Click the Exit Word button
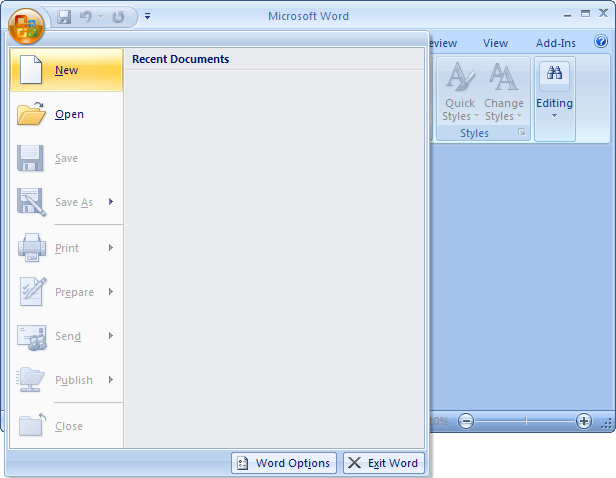Image resolution: width=616 pixels, height=478 pixels. click(384, 463)
